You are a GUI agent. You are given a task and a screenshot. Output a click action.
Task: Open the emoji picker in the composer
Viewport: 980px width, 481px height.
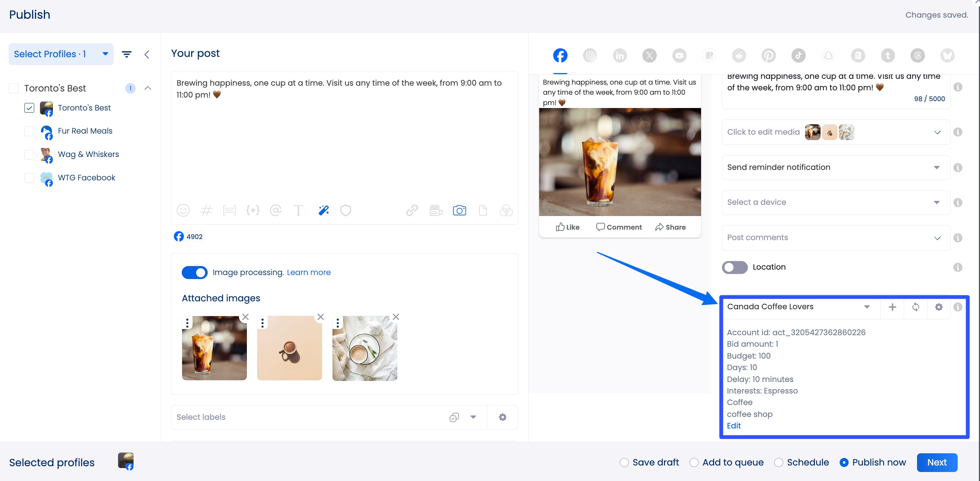(183, 210)
